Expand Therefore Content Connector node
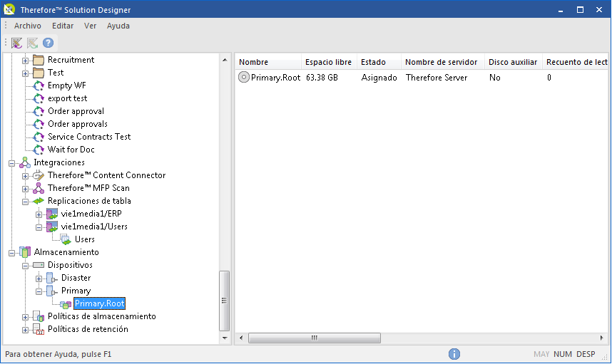 pyautogui.click(x=25, y=176)
